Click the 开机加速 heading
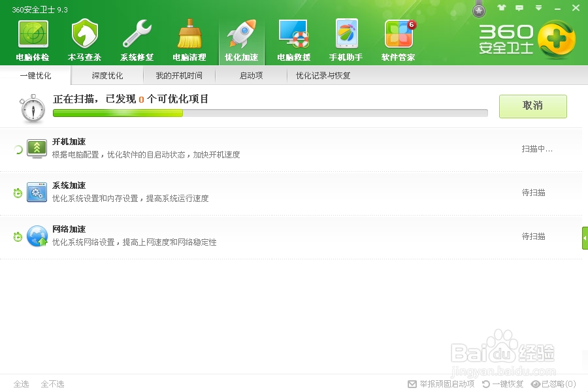 click(x=69, y=141)
